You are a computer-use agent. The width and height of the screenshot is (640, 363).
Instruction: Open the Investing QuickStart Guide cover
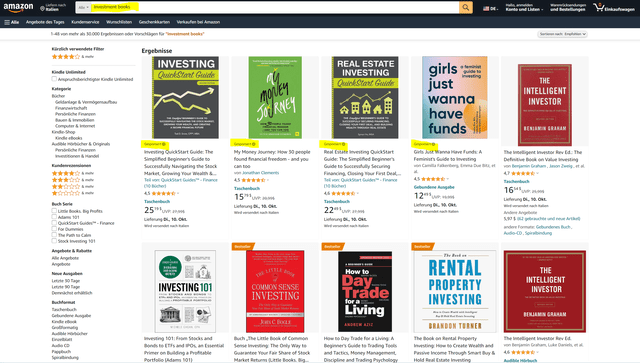point(185,98)
